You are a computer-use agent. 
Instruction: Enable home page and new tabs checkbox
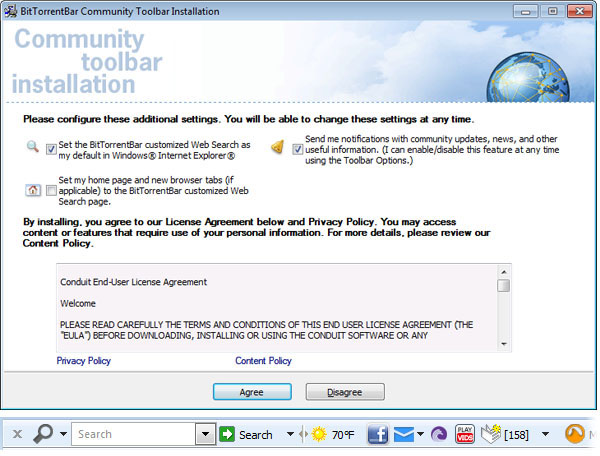coord(51,190)
